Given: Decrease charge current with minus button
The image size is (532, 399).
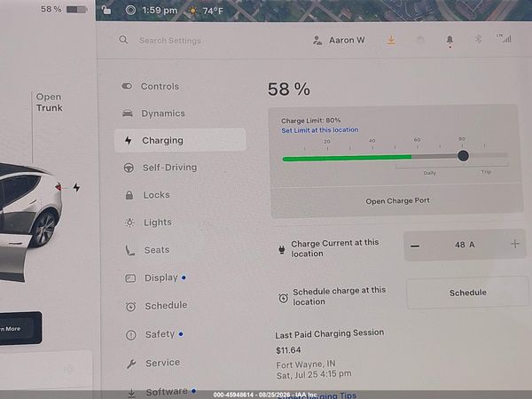Looking at the screenshot, I should (x=415, y=246).
